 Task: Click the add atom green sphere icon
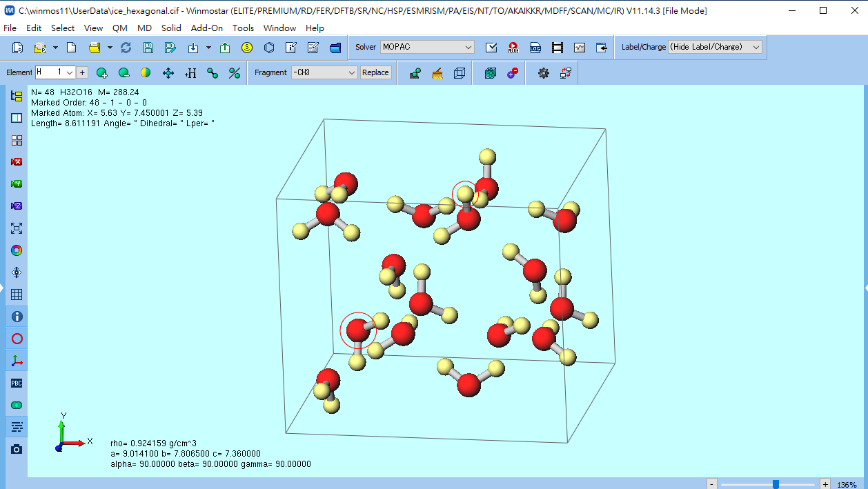tap(102, 73)
